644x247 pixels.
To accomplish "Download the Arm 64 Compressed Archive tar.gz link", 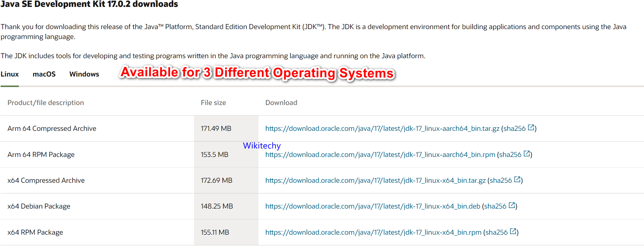I will point(382,128).
